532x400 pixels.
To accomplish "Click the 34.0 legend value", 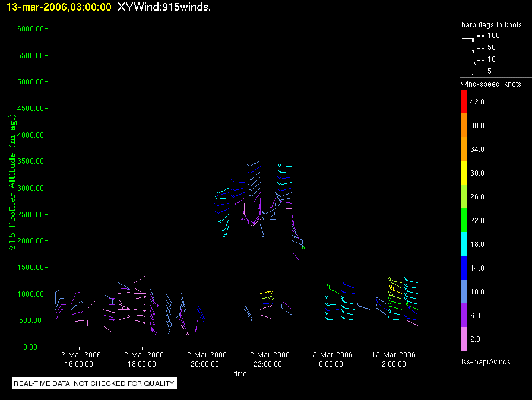I will pos(477,149).
